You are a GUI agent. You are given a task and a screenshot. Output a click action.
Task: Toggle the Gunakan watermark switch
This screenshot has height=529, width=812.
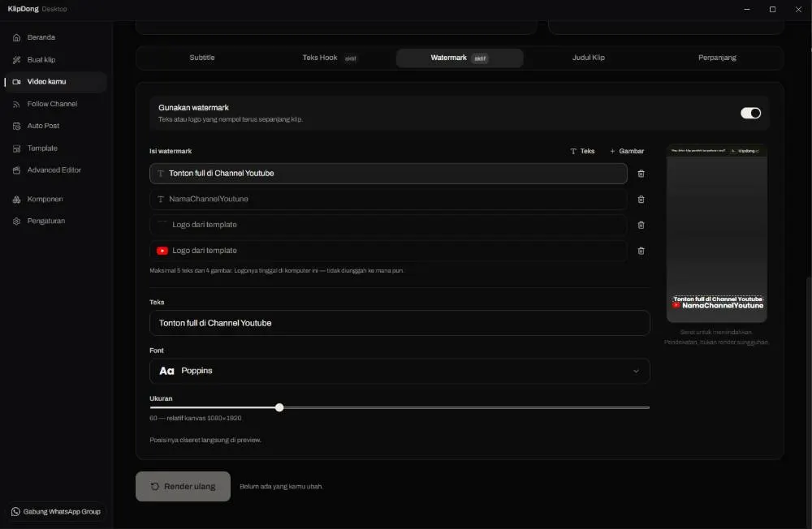click(750, 113)
